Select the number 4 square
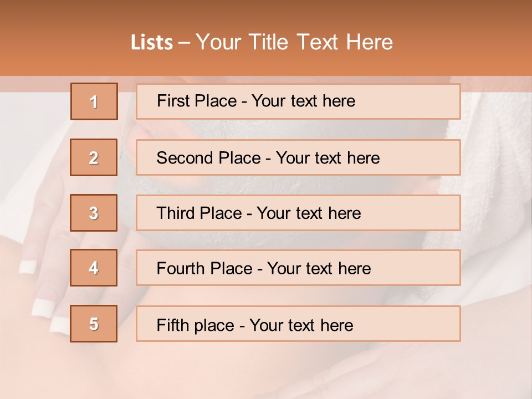Image resolution: width=532 pixels, height=399 pixels. tap(94, 268)
